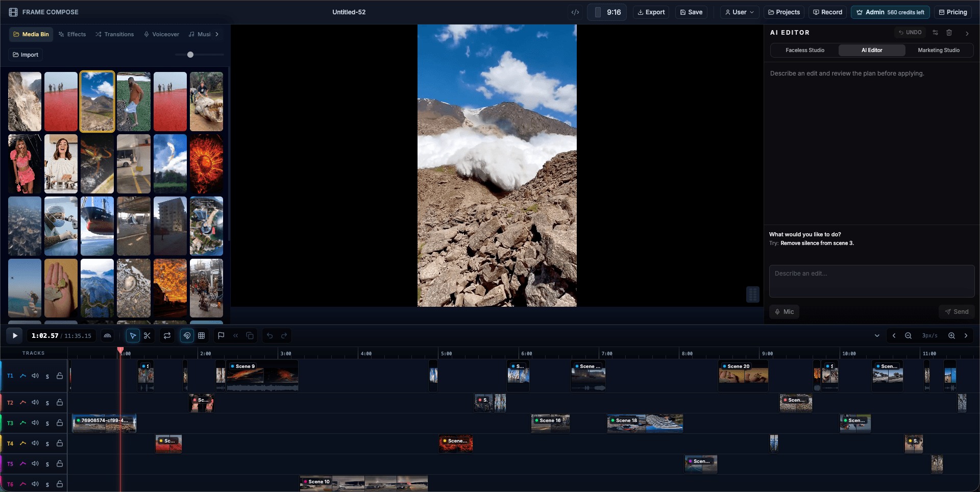The width and height of the screenshot is (980, 492).
Task: Send the AI edit request
Action: point(957,312)
